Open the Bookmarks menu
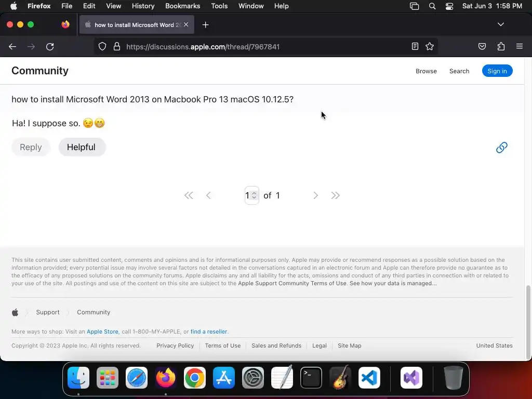532x399 pixels. pos(182,6)
